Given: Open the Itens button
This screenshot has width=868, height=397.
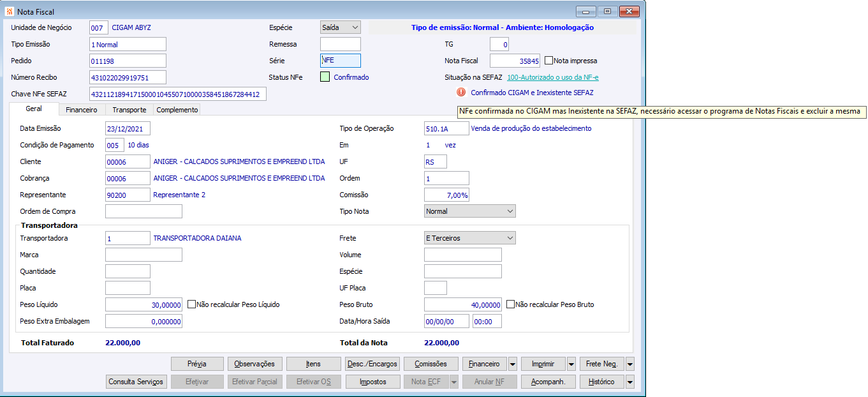Looking at the screenshot, I should coord(313,364).
